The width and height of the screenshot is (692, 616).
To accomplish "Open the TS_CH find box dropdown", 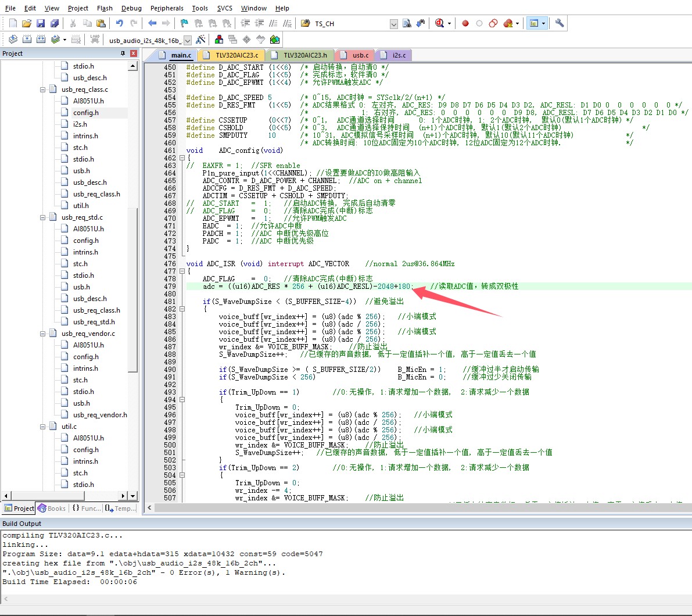I will click(x=393, y=24).
